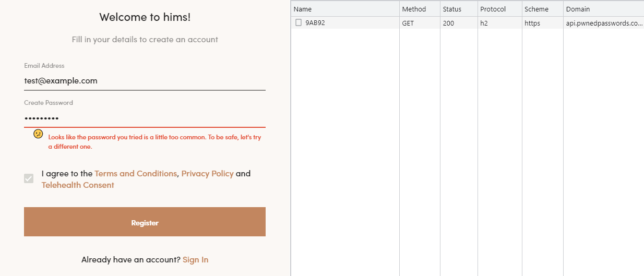Image resolution: width=644 pixels, height=276 pixels.
Task: Click the Scheme column header
Action: (542, 9)
